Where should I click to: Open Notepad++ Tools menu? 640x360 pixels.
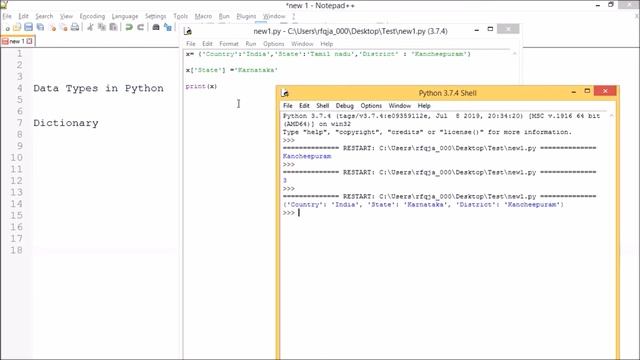pos(180,16)
